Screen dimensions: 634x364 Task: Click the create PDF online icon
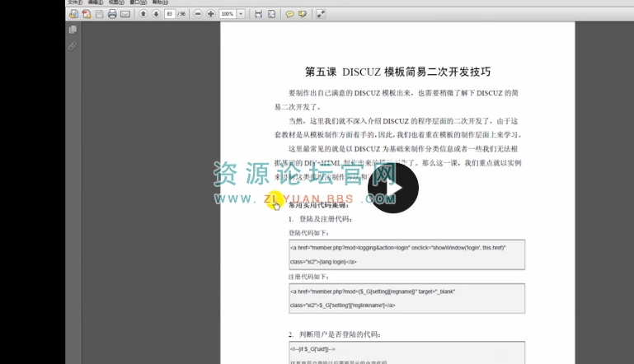(87, 14)
